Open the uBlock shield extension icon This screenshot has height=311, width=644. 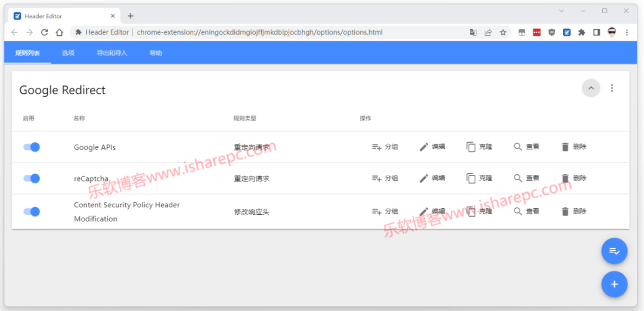click(x=552, y=32)
